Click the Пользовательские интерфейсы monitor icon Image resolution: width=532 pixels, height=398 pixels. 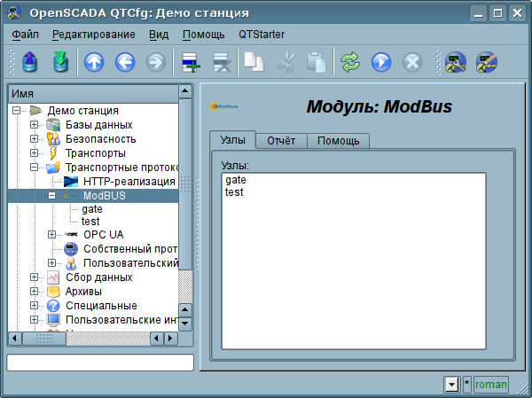pos(53,320)
